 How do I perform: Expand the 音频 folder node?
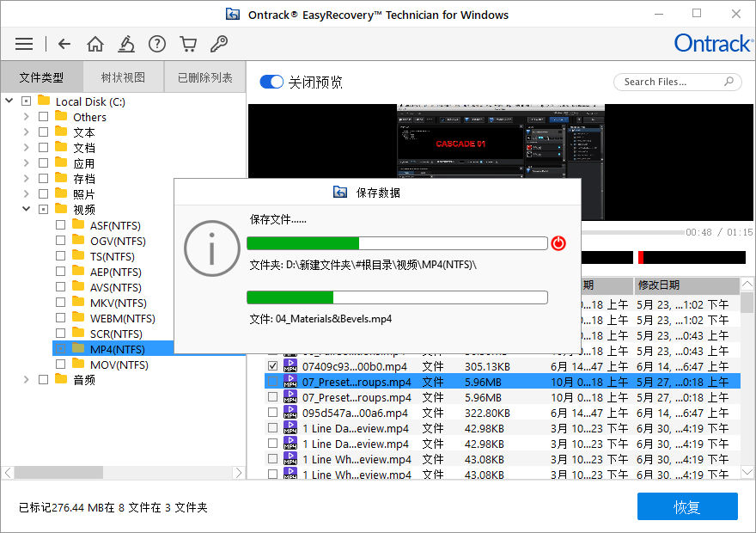click(26, 380)
